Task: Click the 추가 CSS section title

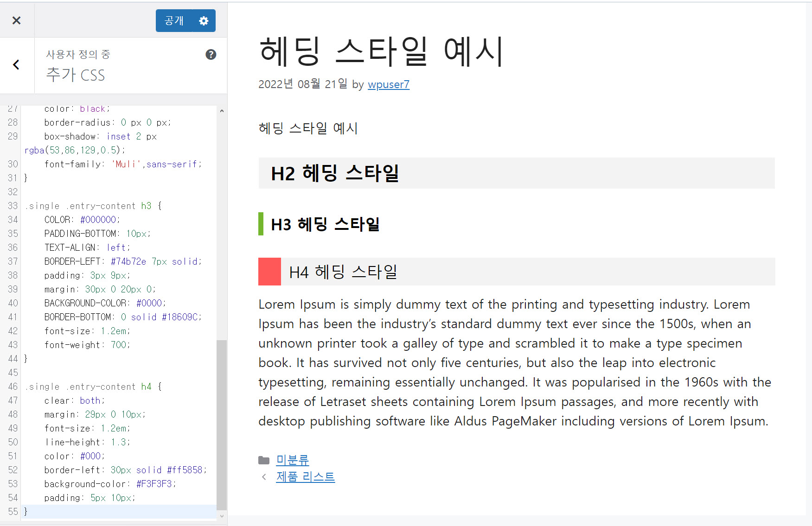Action: (76, 75)
